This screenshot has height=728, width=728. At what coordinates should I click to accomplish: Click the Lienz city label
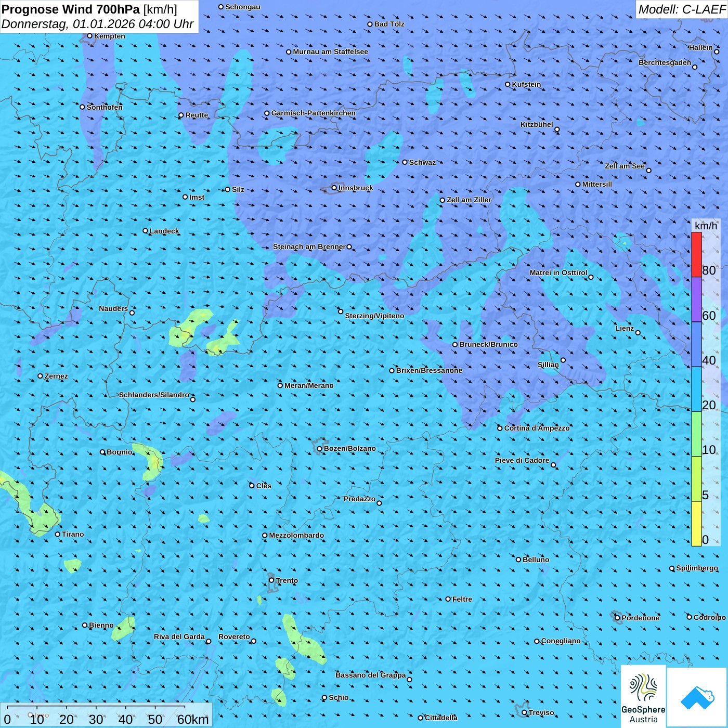pos(625,328)
